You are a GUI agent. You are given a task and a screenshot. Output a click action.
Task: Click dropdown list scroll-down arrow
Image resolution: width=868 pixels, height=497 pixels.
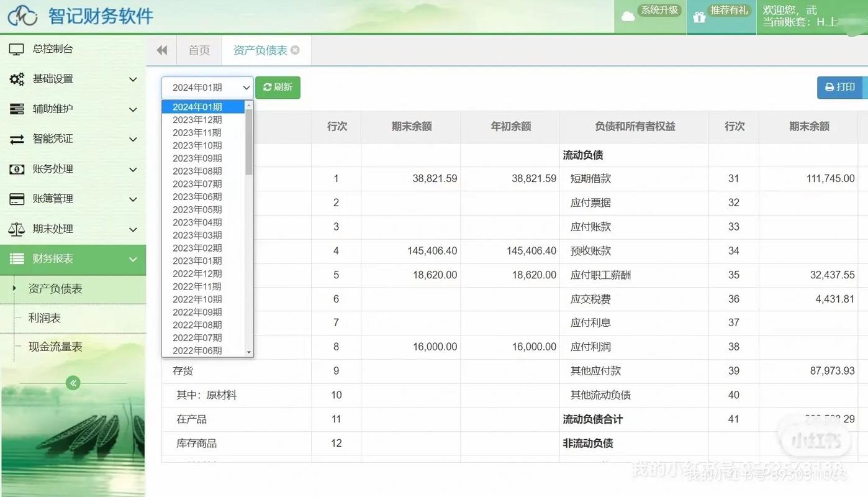[249, 352]
